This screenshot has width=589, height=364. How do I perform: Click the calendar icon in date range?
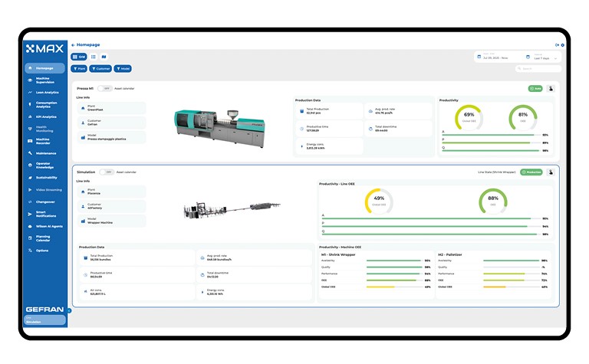click(479, 57)
